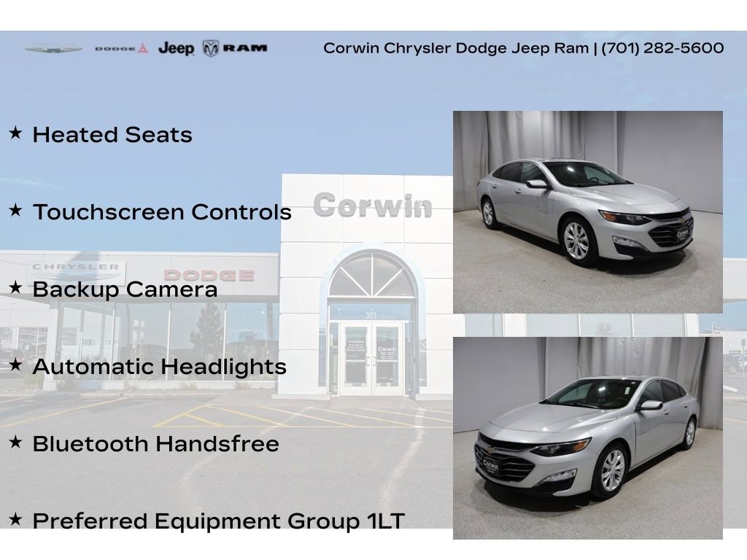Click the phone number (701) 282-5600
Screen dimensions: 747x560
pos(662,48)
